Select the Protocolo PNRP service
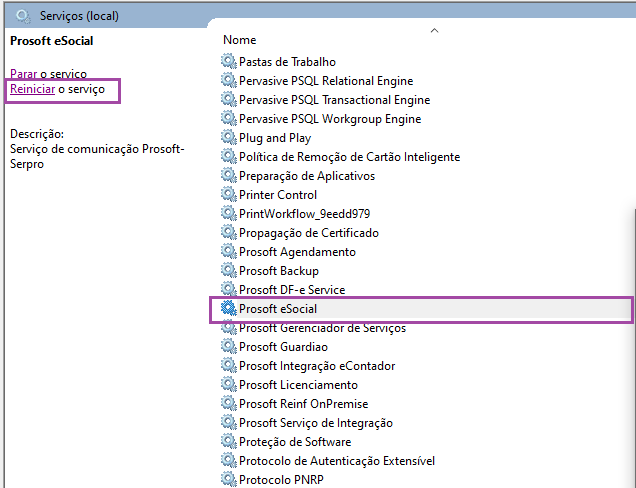Screen dimensions: 636x488 (x=281, y=479)
